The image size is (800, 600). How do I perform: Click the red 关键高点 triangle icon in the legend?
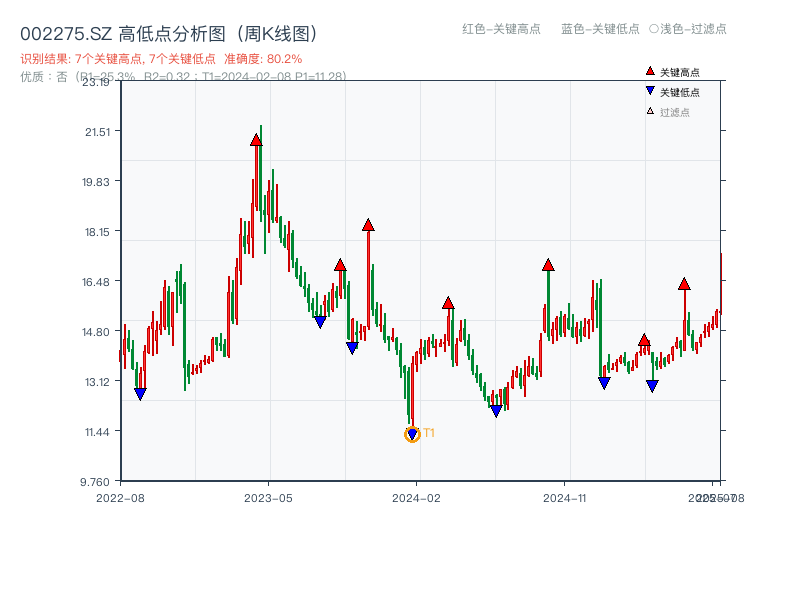coord(648,71)
